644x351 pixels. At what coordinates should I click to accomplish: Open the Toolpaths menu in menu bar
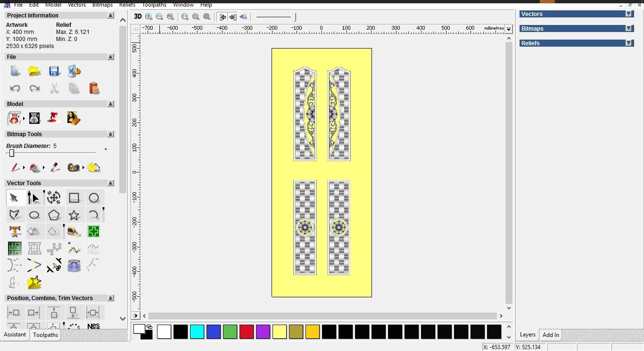(154, 5)
